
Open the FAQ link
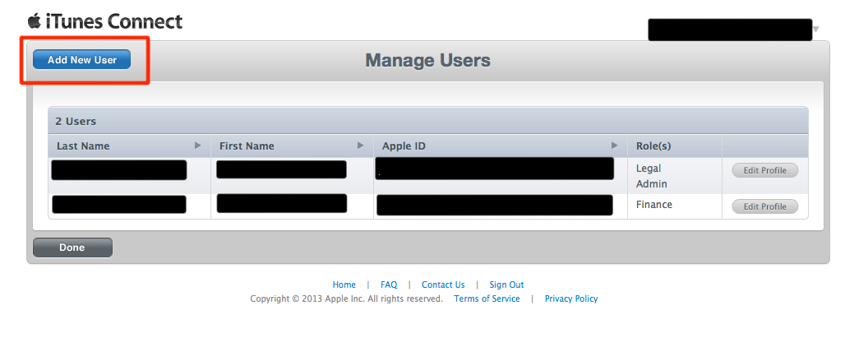[389, 285]
